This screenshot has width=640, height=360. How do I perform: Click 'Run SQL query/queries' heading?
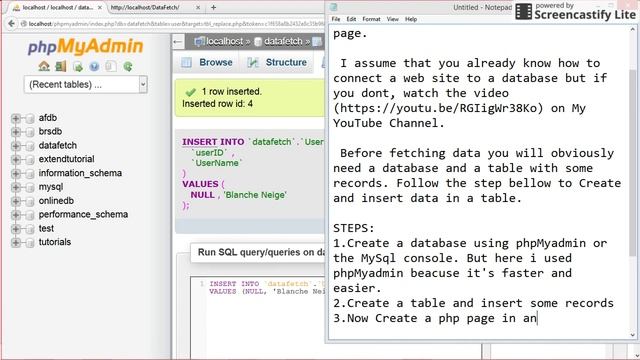pyautogui.click(x=261, y=252)
